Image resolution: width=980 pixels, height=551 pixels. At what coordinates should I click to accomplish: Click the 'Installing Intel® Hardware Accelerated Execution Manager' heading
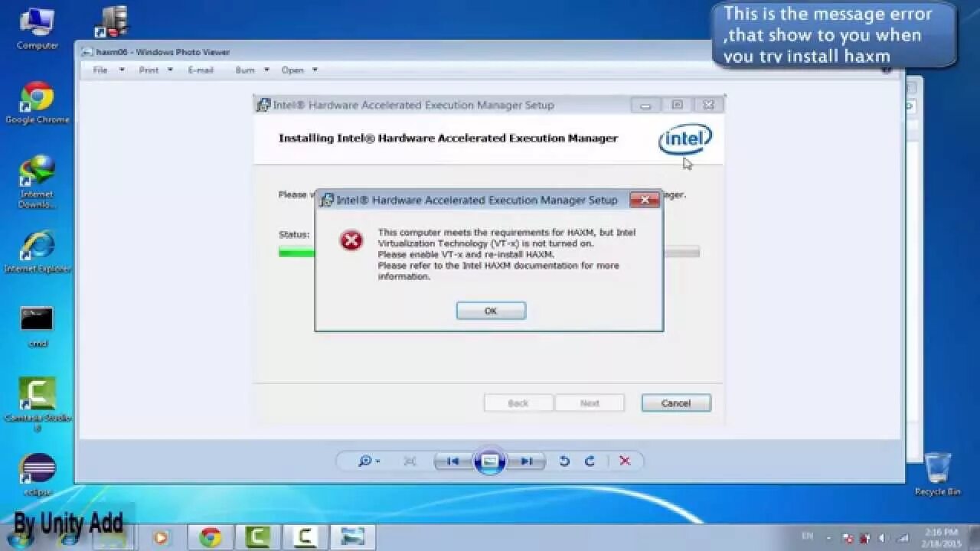(448, 139)
